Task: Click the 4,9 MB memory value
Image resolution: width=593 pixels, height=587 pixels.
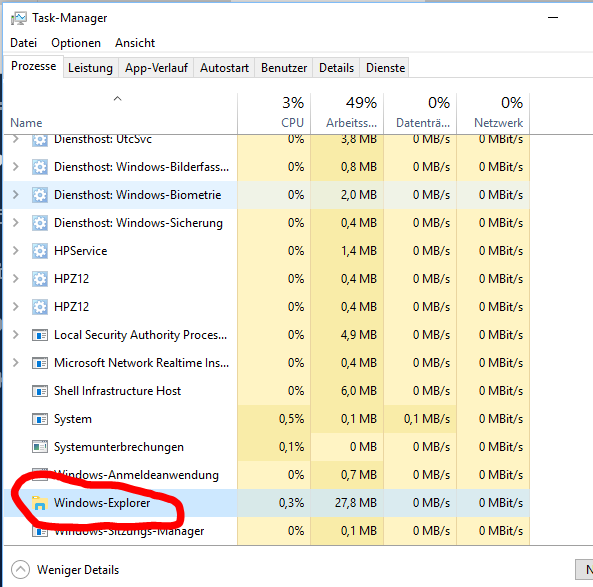Action: [x=359, y=335]
